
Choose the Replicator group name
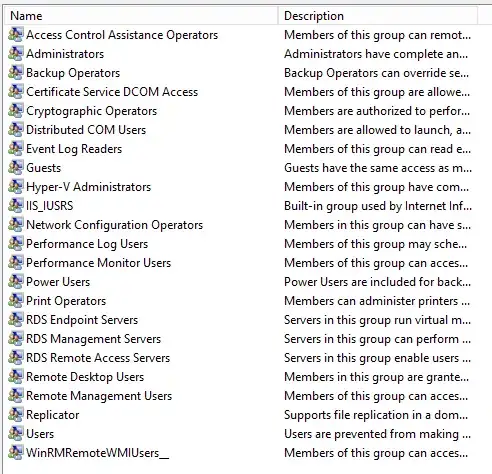[53, 415]
